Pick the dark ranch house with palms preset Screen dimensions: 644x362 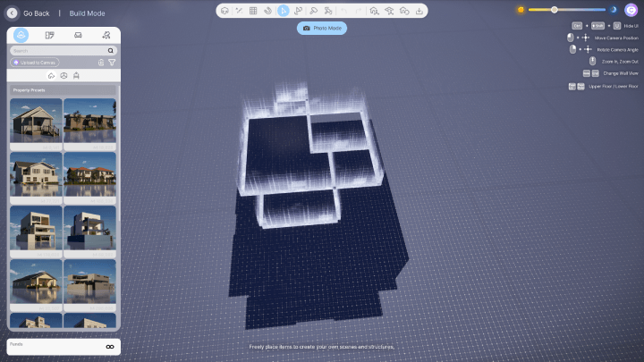click(90, 124)
